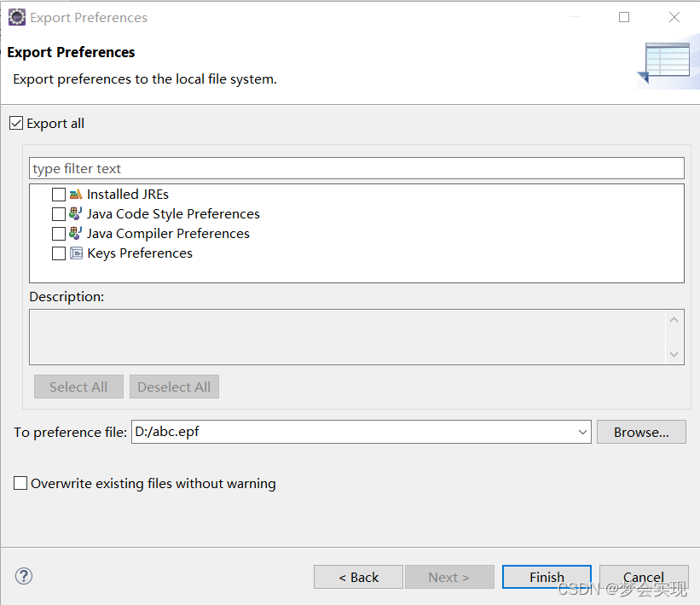Focus the type filter text field

point(356,168)
